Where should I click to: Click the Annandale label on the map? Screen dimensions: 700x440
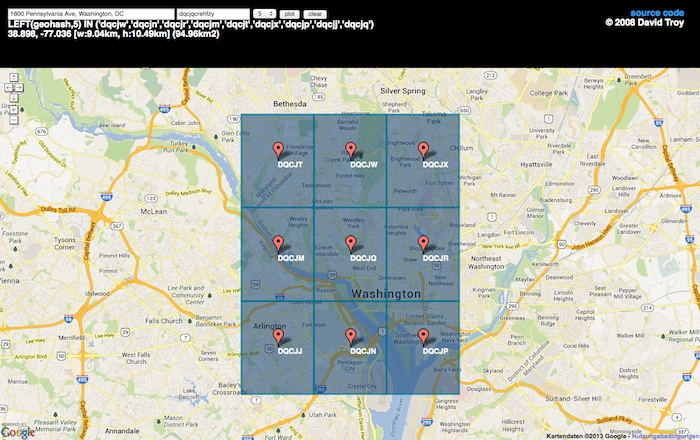click(x=122, y=431)
